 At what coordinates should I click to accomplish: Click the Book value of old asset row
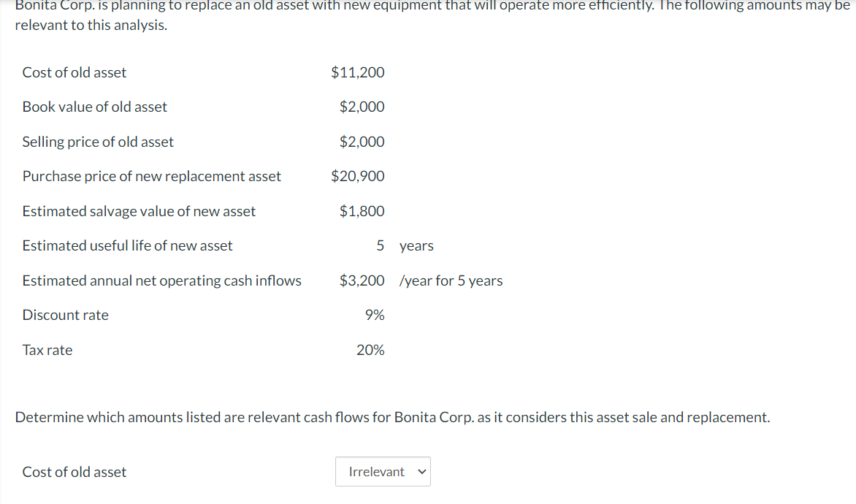94,107
